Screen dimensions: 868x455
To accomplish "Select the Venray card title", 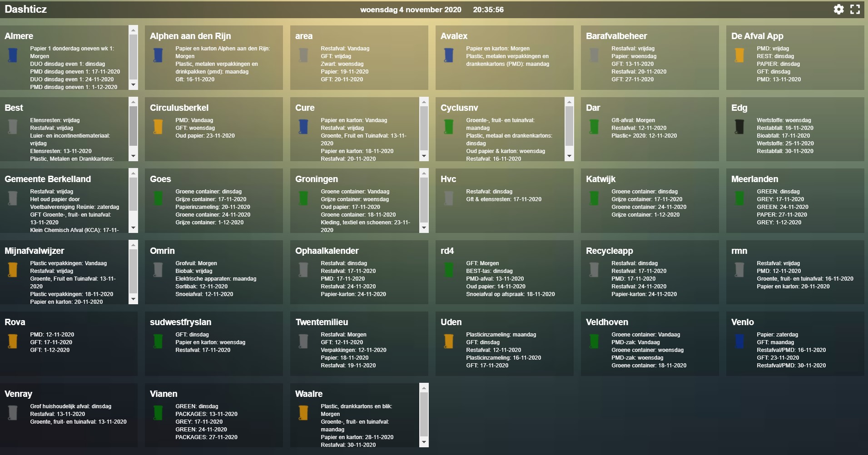I will [18, 394].
